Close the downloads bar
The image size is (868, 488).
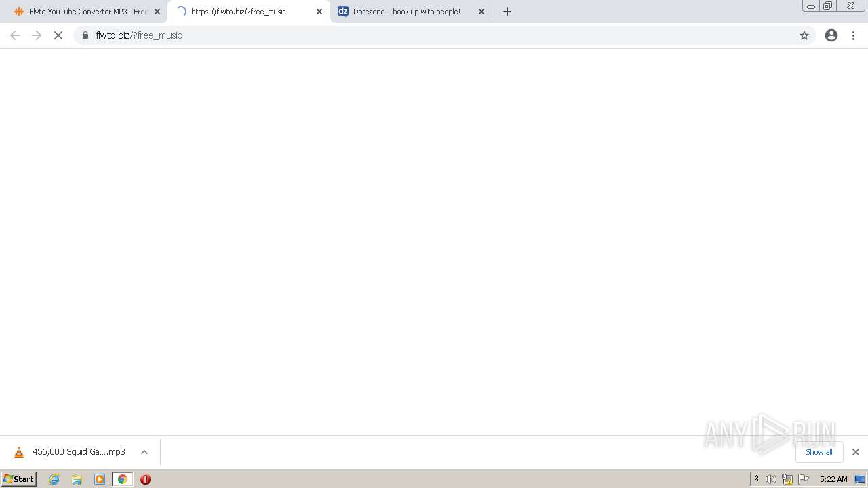click(x=856, y=452)
